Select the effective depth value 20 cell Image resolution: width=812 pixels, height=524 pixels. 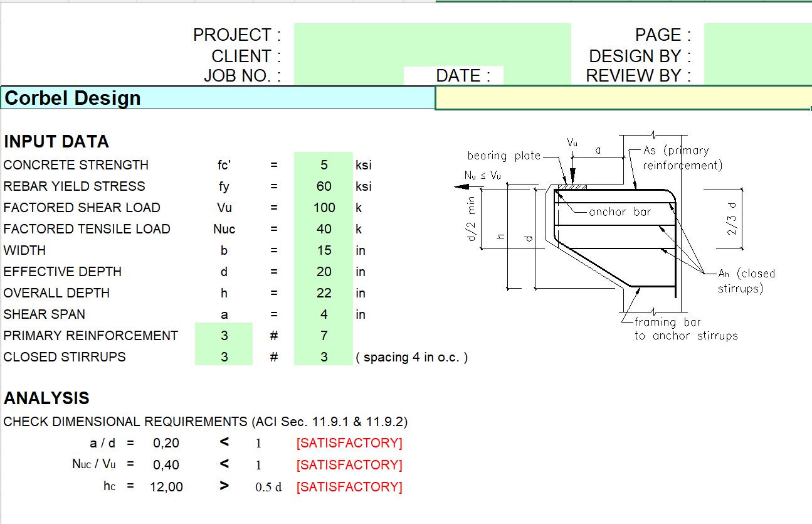pyautogui.click(x=324, y=272)
